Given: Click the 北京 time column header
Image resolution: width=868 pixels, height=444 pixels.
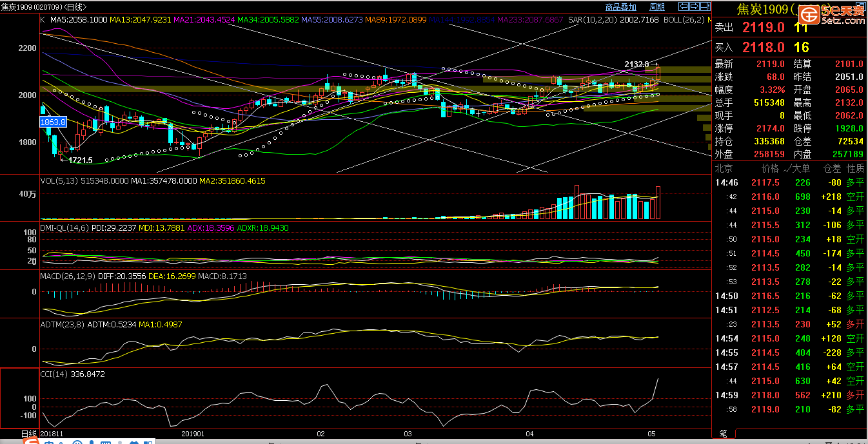Looking at the screenshot, I should [x=724, y=168].
